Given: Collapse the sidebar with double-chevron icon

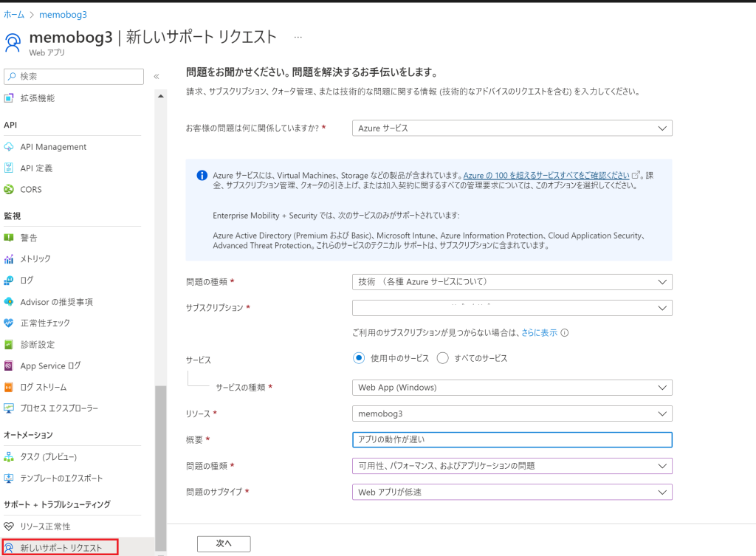Looking at the screenshot, I should point(157,76).
